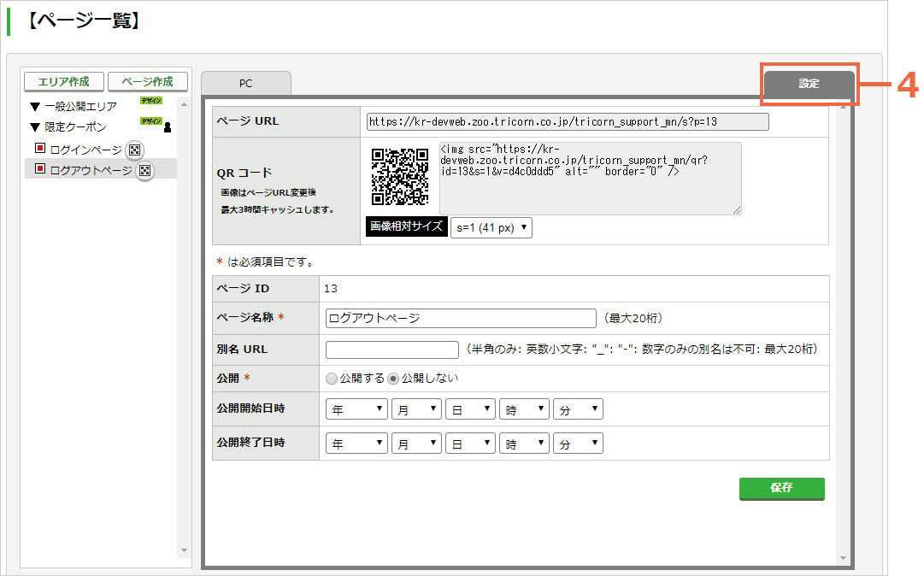Open the 公開終了日時 月 dropdown
The height and width of the screenshot is (576, 924).
click(x=416, y=444)
